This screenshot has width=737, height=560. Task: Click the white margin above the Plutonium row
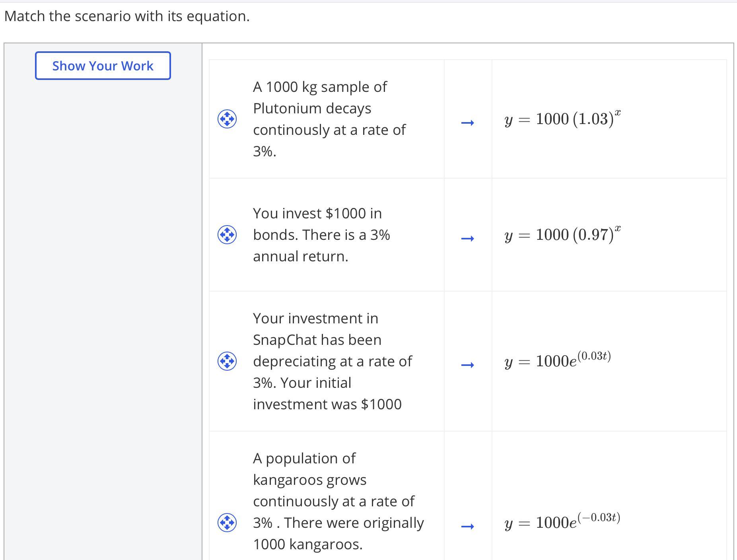[x=467, y=51]
